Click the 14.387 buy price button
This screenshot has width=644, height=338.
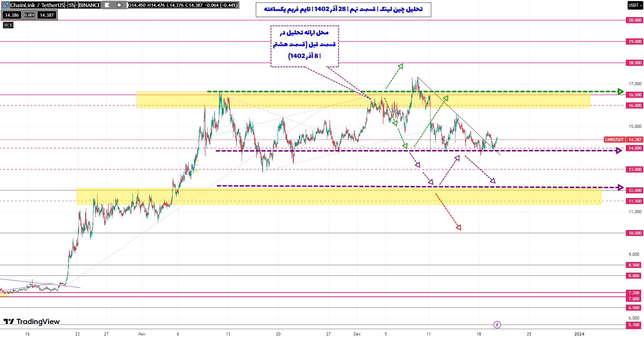pos(47,15)
